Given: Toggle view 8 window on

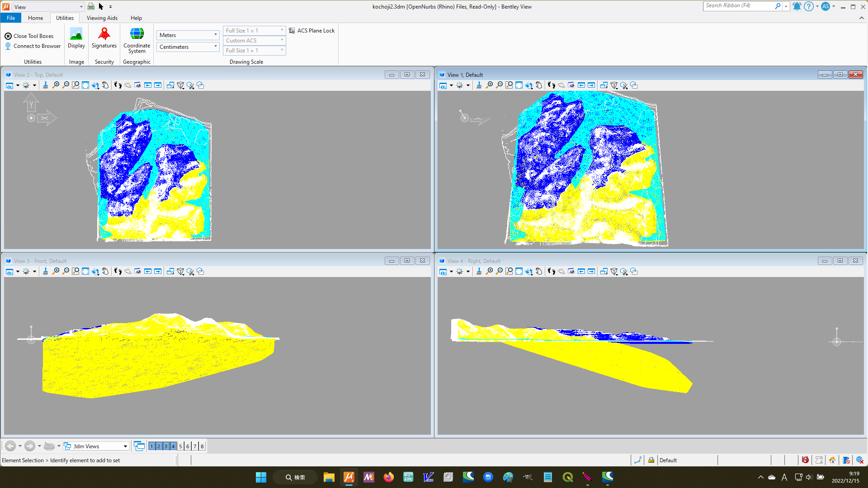Looking at the screenshot, I should 202,446.
